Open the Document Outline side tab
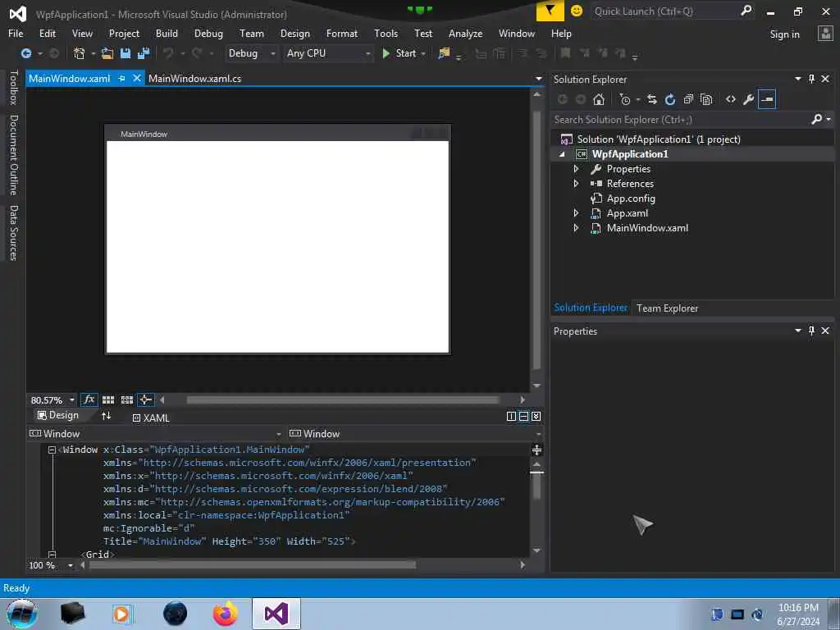 coord(13,155)
